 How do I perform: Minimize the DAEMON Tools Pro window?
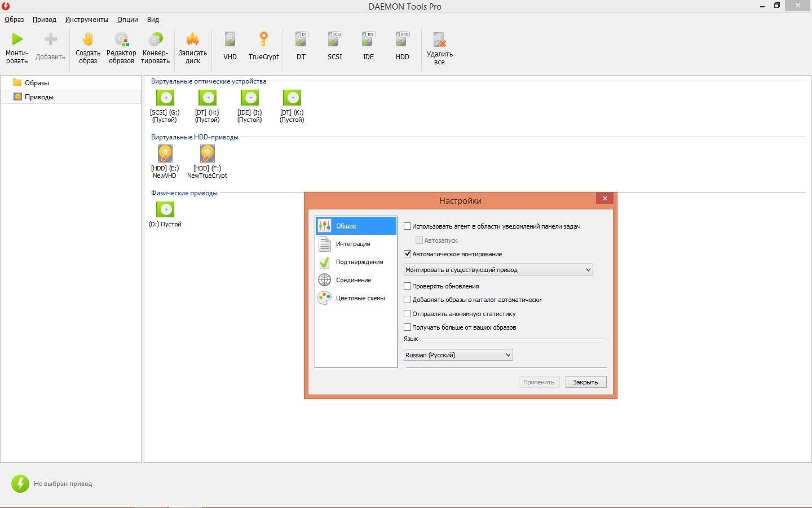click(762, 6)
